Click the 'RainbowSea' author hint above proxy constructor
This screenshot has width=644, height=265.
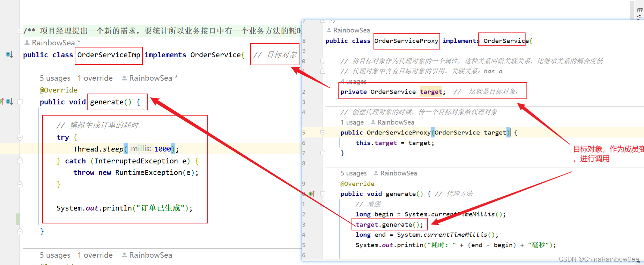tap(392, 122)
